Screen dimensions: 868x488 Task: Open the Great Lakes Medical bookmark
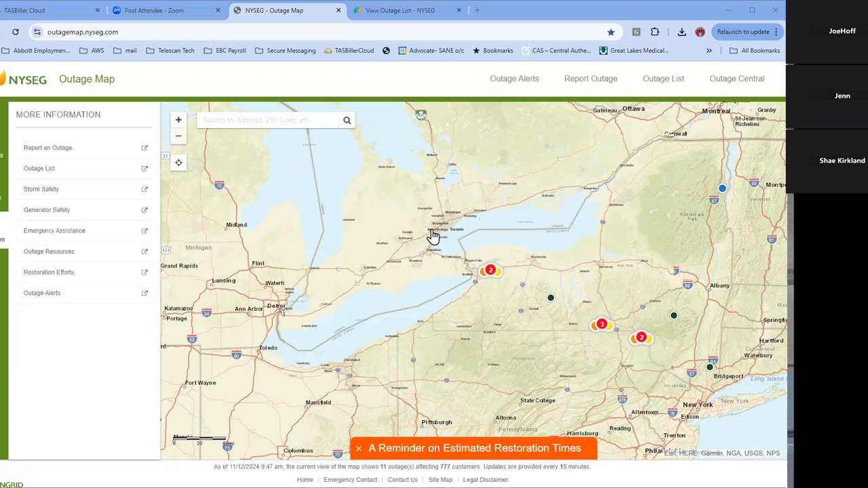[x=635, y=51]
